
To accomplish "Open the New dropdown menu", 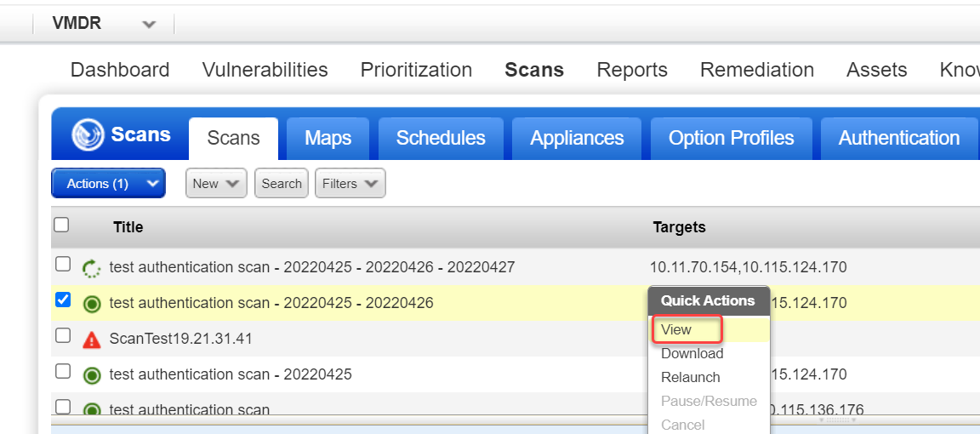I will click(x=217, y=183).
